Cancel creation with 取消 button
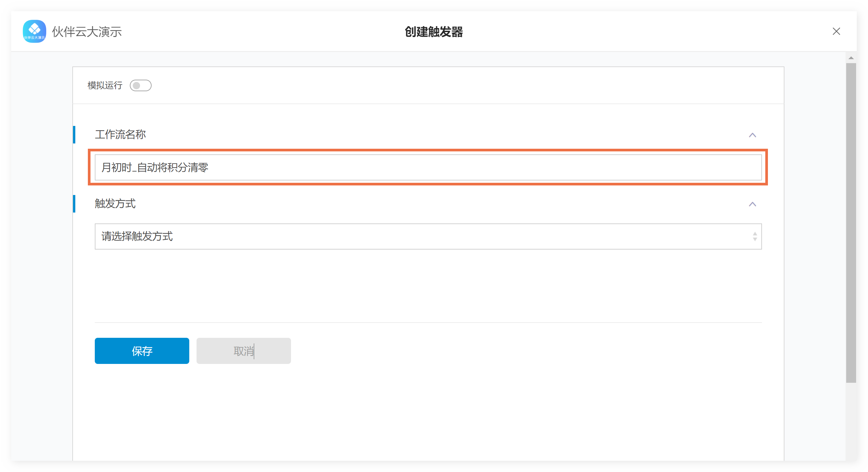This screenshot has width=868, height=472. (243, 351)
